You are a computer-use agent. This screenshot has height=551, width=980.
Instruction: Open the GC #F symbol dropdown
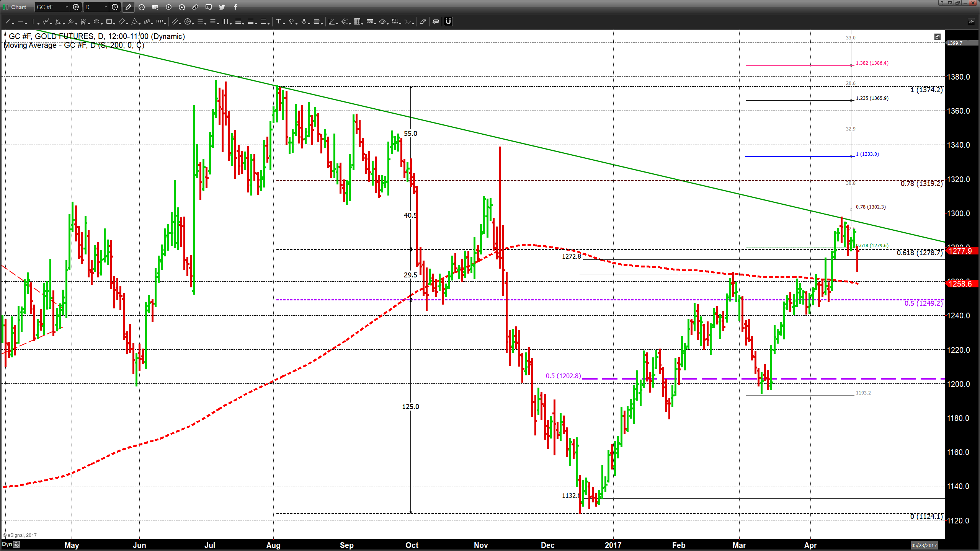(67, 7)
